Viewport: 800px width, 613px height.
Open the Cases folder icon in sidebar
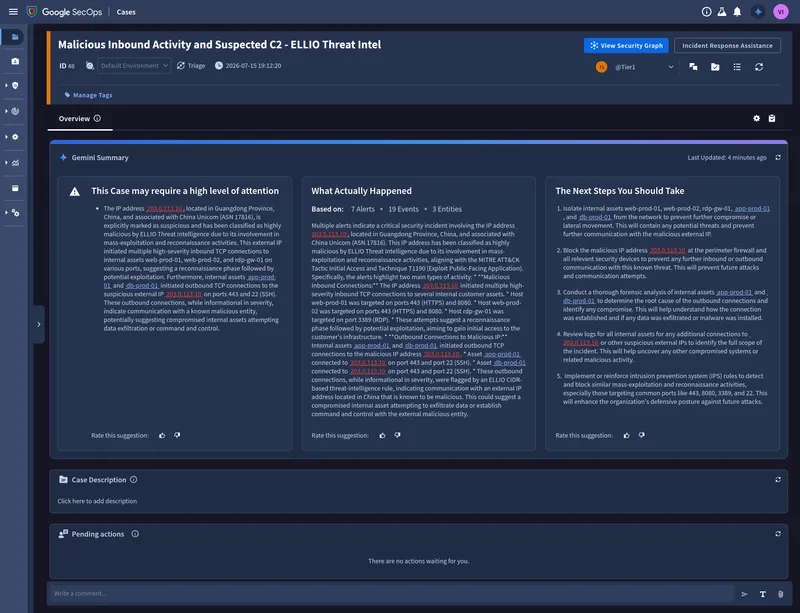(15, 37)
